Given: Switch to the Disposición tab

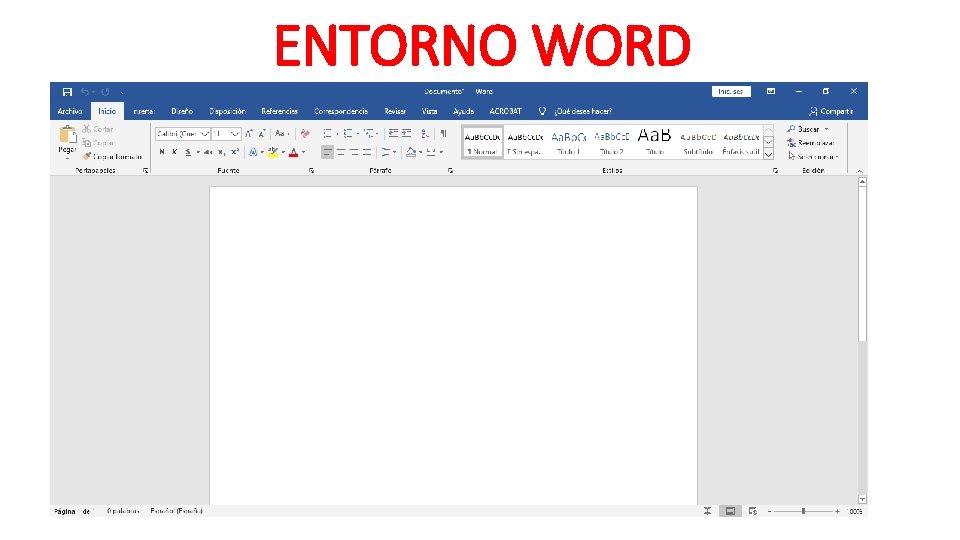Looking at the screenshot, I should point(227,111).
